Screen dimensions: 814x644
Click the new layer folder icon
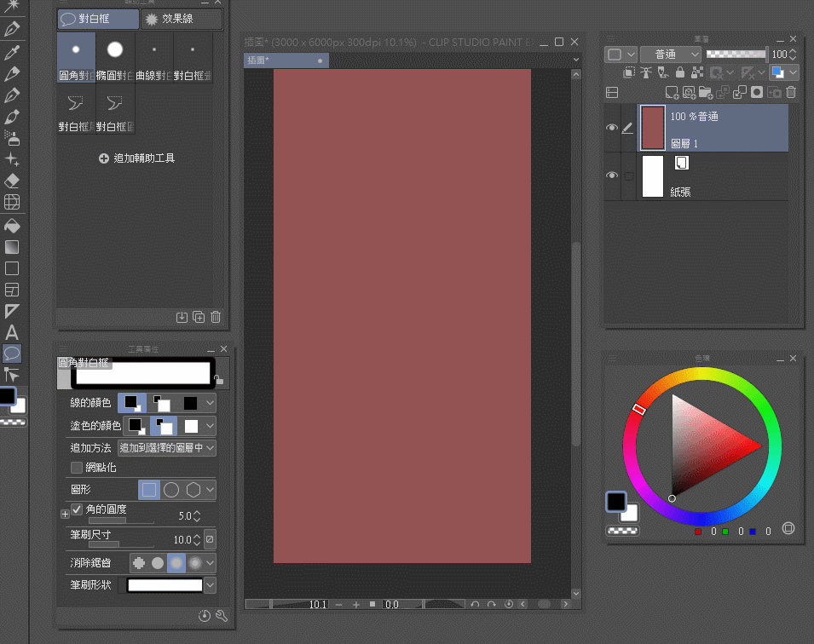[705, 92]
